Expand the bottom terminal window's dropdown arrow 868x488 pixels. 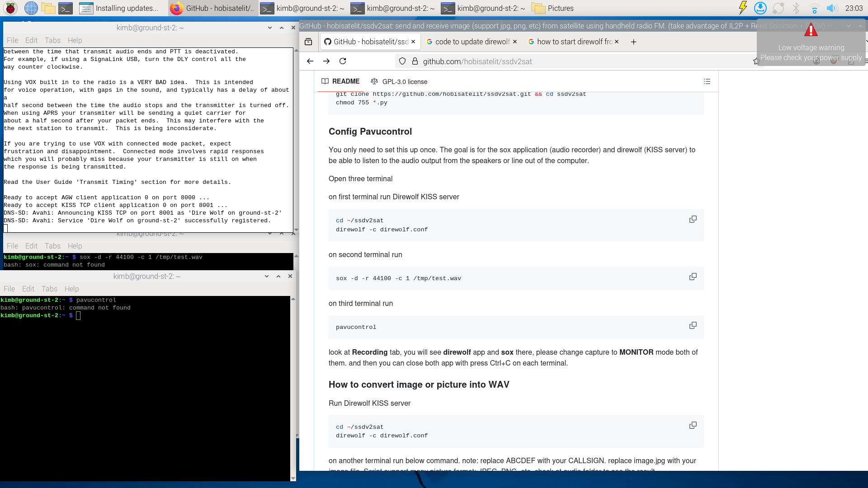[267, 276]
